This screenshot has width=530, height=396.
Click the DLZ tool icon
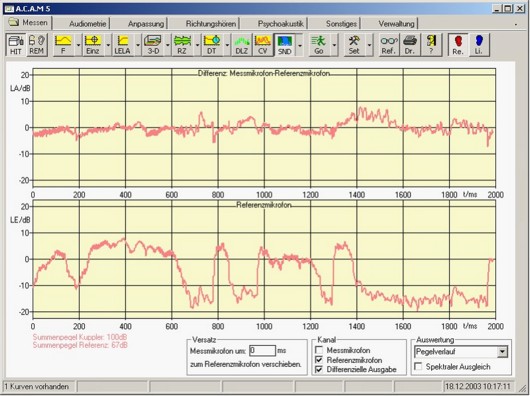[242, 45]
